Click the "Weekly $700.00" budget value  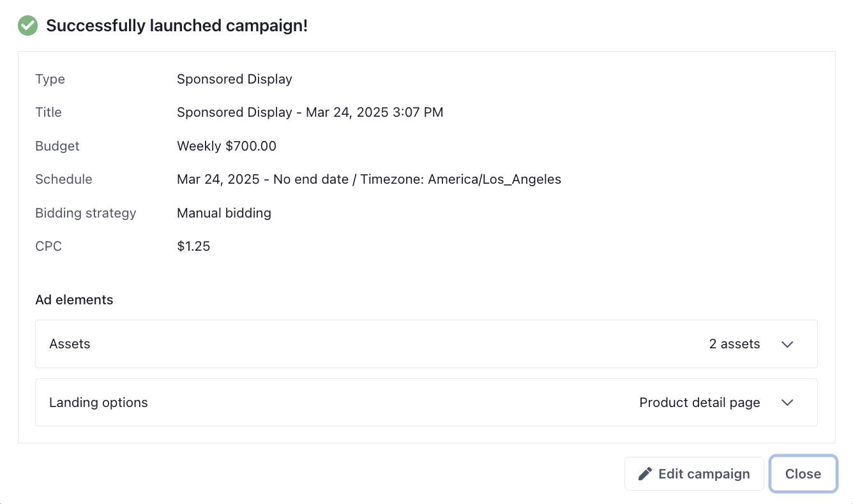[227, 146]
